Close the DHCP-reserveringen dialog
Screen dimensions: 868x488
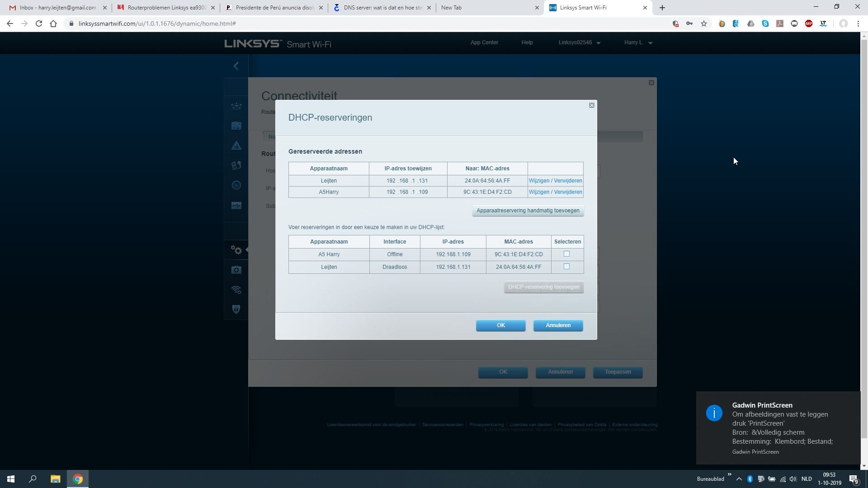[x=591, y=105]
